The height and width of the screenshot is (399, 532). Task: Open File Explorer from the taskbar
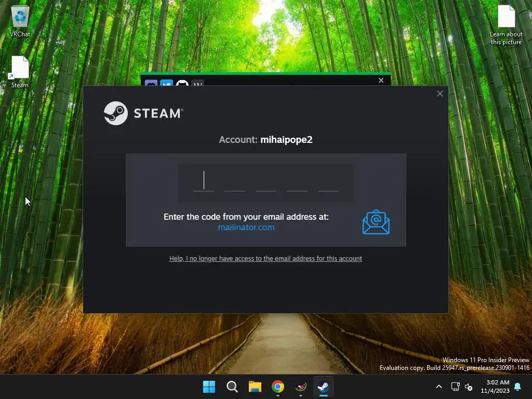(x=255, y=387)
